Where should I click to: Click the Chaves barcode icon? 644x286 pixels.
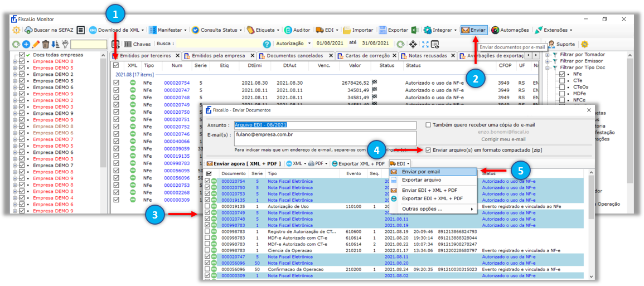point(128,43)
